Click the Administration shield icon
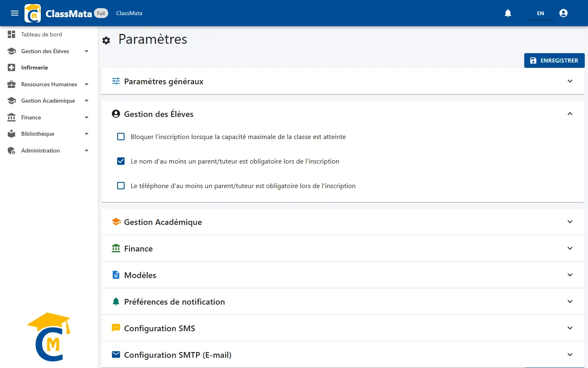 pos(11,150)
